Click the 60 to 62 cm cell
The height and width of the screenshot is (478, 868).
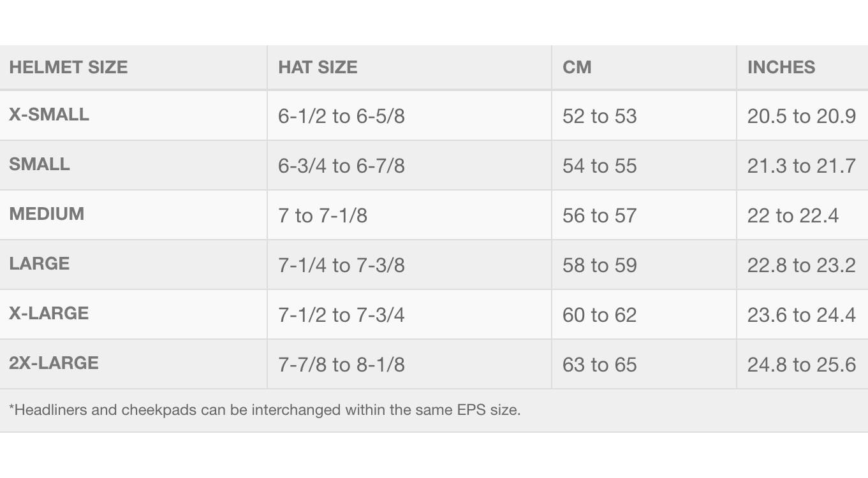pyautogui.click(x=600, y=315)
